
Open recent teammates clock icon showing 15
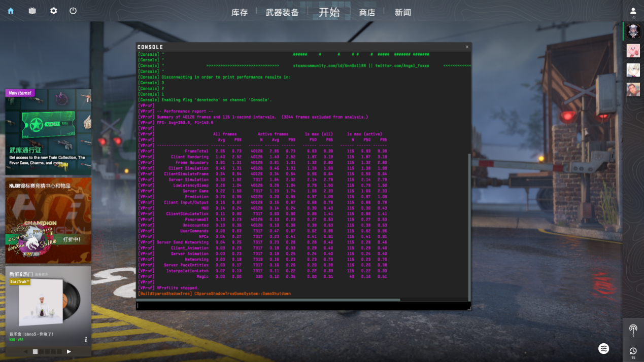[633, 351]
